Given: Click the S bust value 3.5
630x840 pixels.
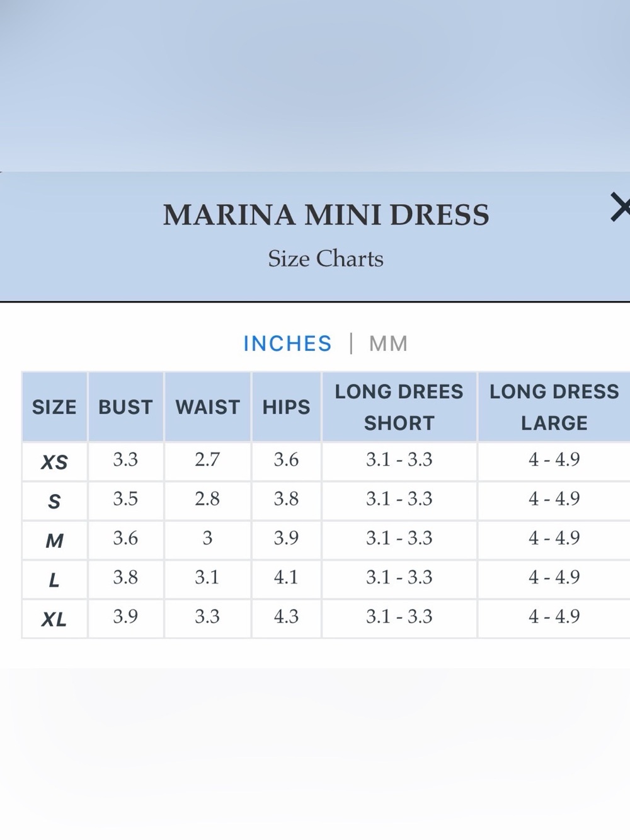Looking at the screenshot, I should (125, 498).
